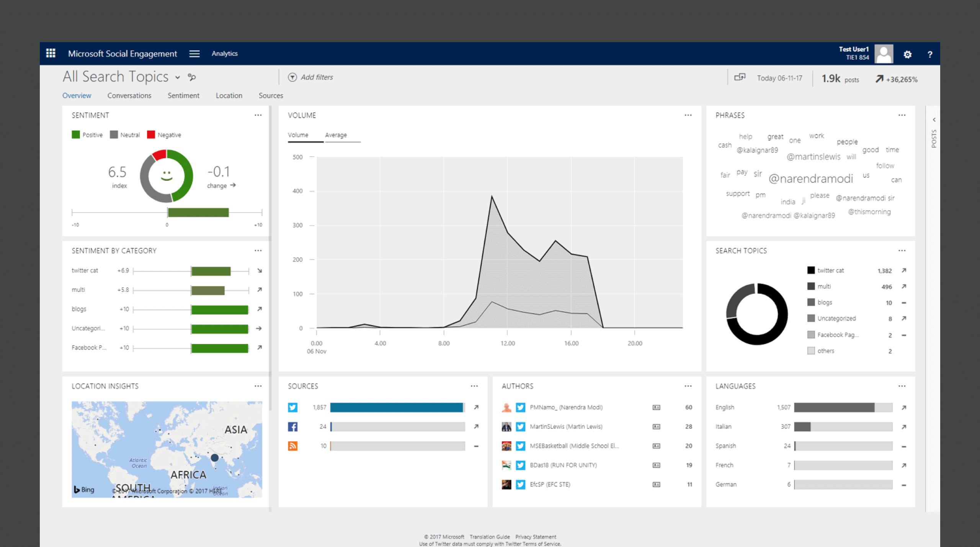
Task: Open Volume widget ellipsis options menu
Action: click(x=688, y=115)
